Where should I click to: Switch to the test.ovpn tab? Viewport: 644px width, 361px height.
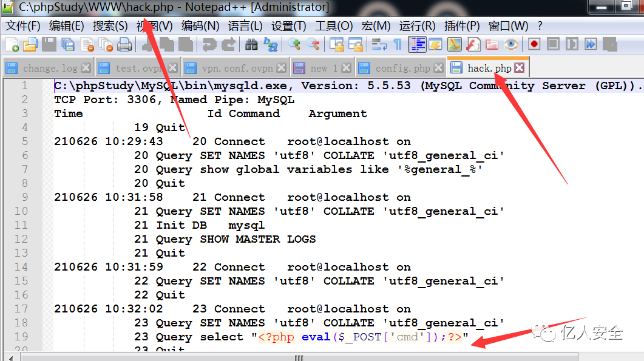(x=138, y=68)
